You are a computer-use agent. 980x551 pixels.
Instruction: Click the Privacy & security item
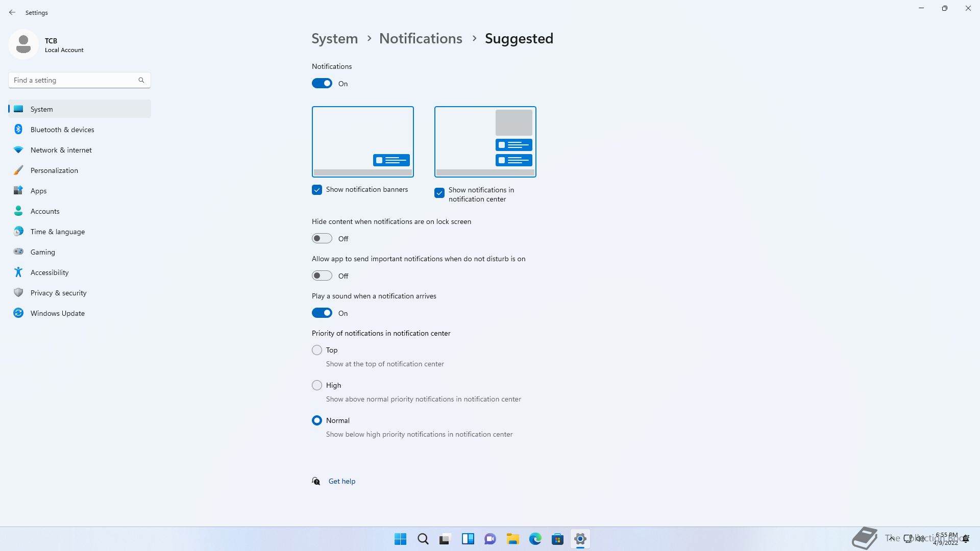point(58,293)
